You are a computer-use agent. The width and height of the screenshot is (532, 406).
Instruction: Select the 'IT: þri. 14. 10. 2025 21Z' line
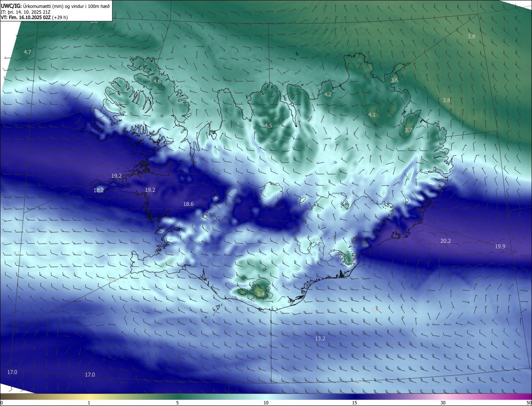tap(26, 12)
